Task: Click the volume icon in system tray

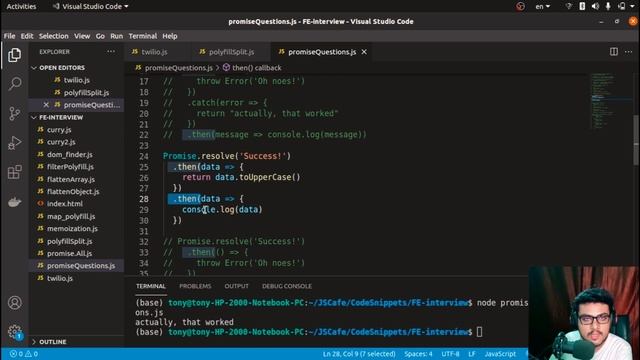Action: pyautogui.click(x=595, y=6)
